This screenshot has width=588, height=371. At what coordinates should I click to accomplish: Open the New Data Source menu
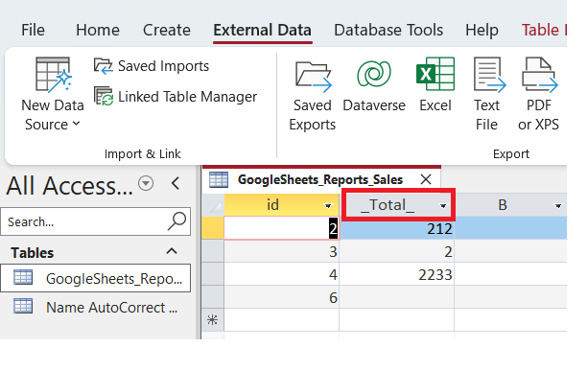click(x=53, y=95)
